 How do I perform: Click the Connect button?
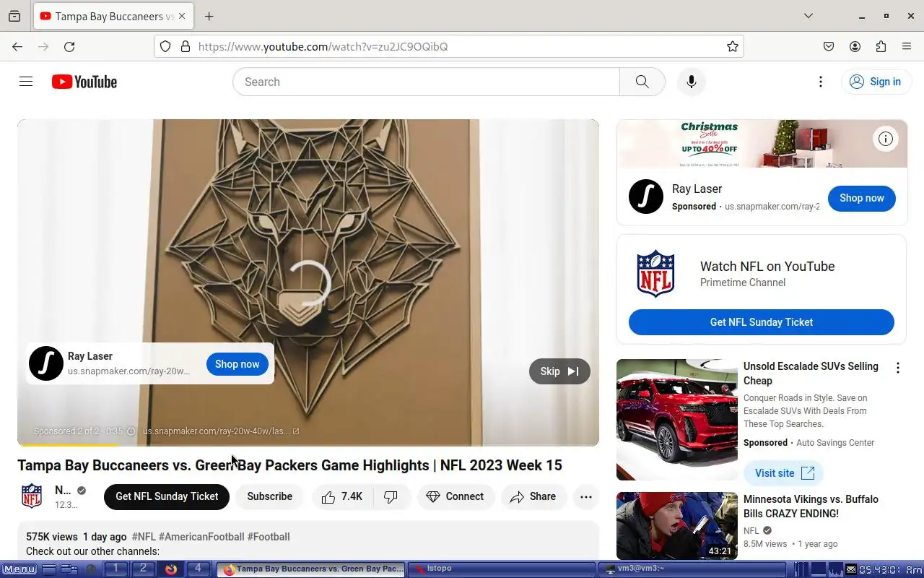pyautogui.click(x=456, y=496)
